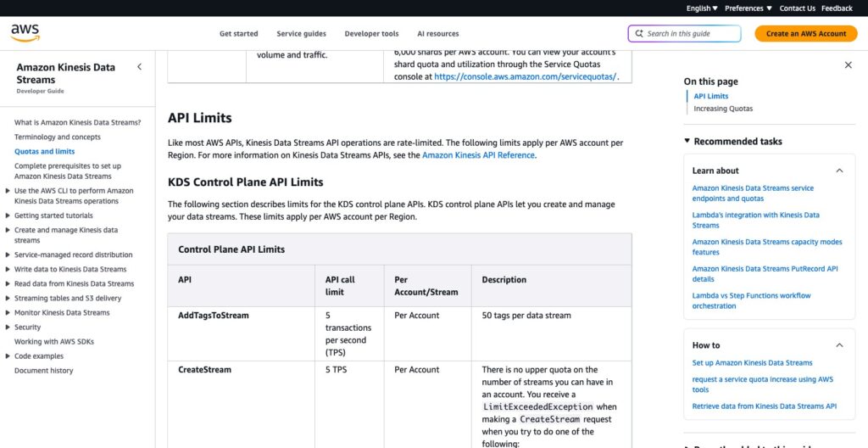The image size is (868, 448).
Task: Click Contact Us link
Action: pos(797,8)
